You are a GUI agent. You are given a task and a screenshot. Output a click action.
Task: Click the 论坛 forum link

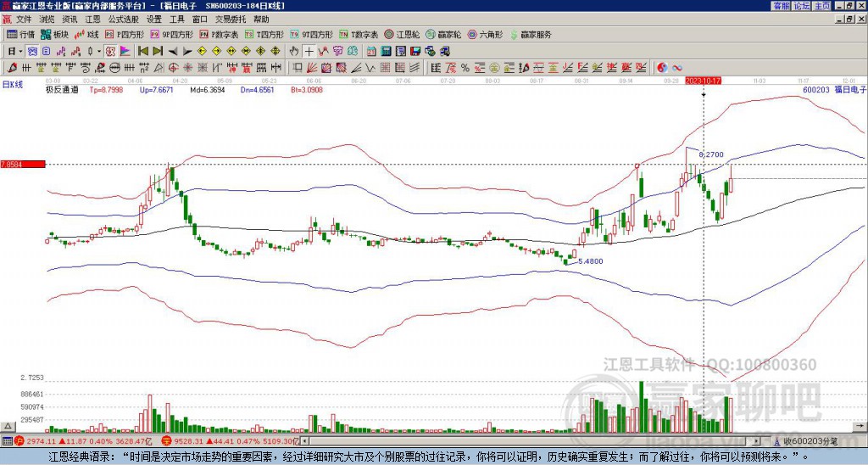tap(802, 6)
